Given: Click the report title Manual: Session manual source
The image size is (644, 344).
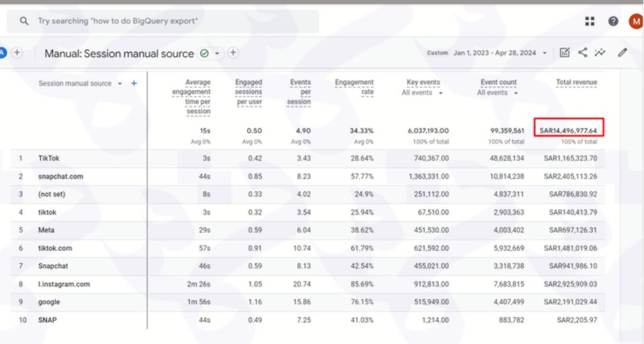Looking at the screenshot, I should pos(119,53).
